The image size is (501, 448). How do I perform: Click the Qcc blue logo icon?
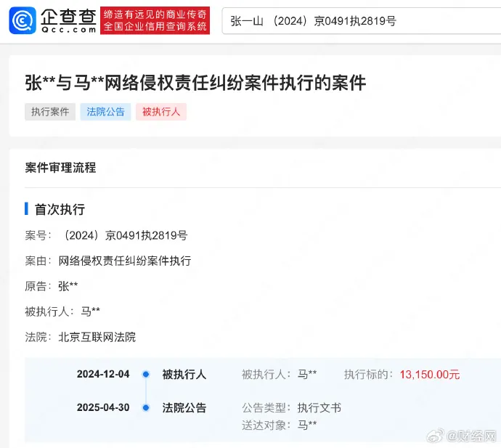[23, 20]
